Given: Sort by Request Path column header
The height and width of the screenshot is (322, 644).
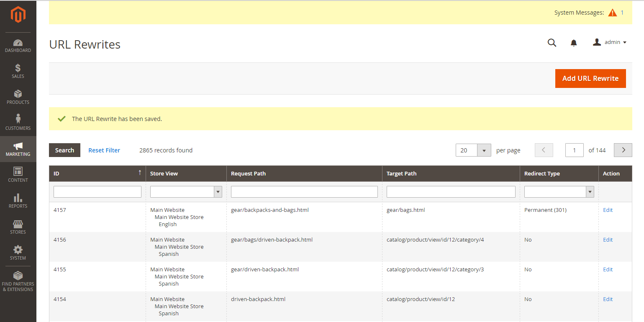Looking at the screenshot, I should (304, 173).
